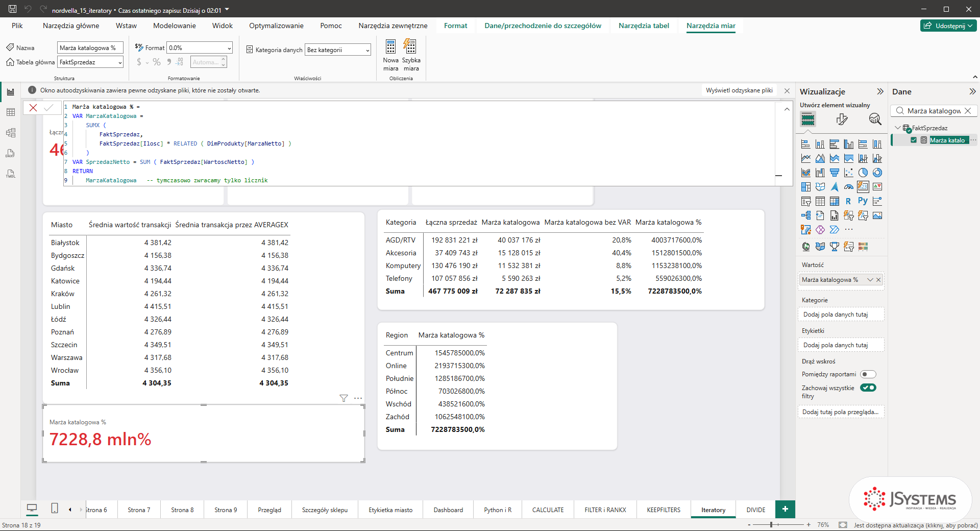Select the R script visual icon

[848, 201]
